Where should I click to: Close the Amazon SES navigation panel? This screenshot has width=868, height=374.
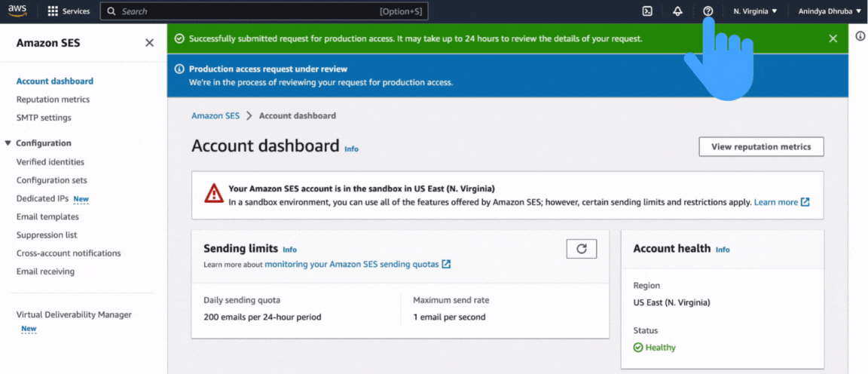click(149, 43)
